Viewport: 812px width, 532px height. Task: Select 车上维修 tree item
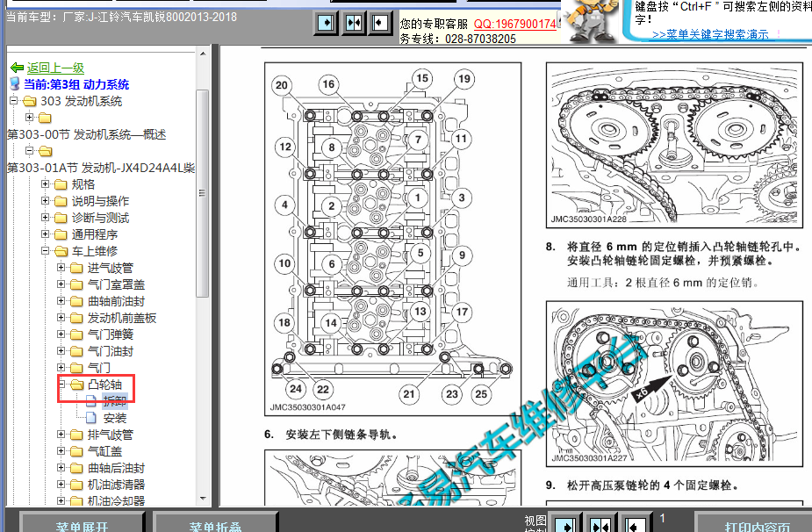tap(94, 251)
